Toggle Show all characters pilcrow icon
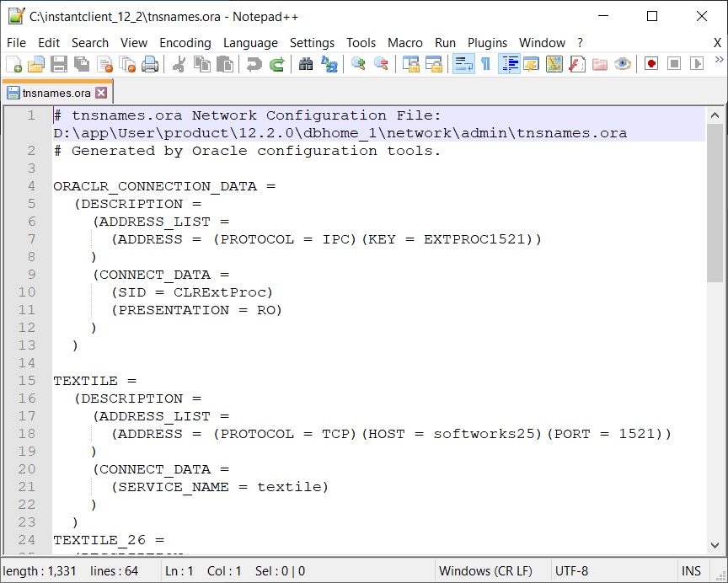Image resolution: width=728 pixels, height=583 pixels. 485,64
